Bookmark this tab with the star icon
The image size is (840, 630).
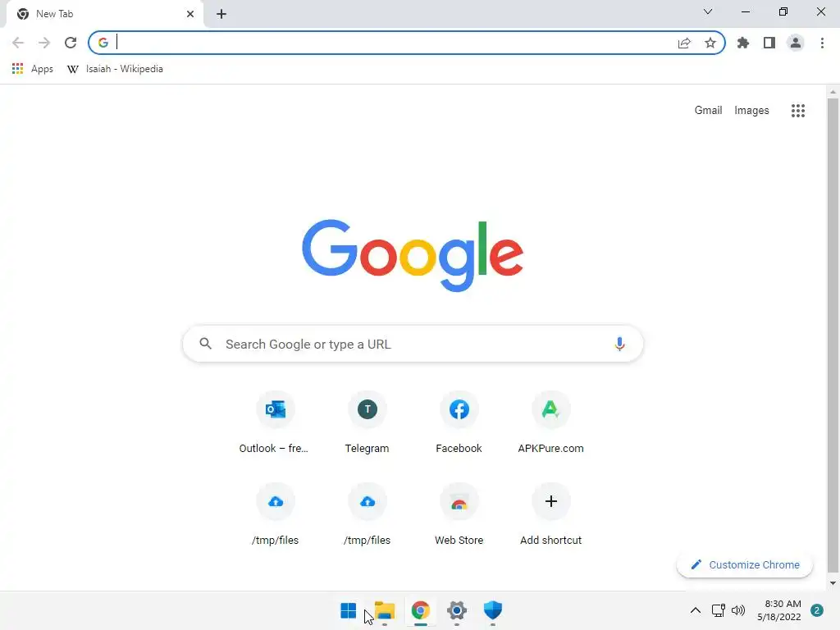710,43
